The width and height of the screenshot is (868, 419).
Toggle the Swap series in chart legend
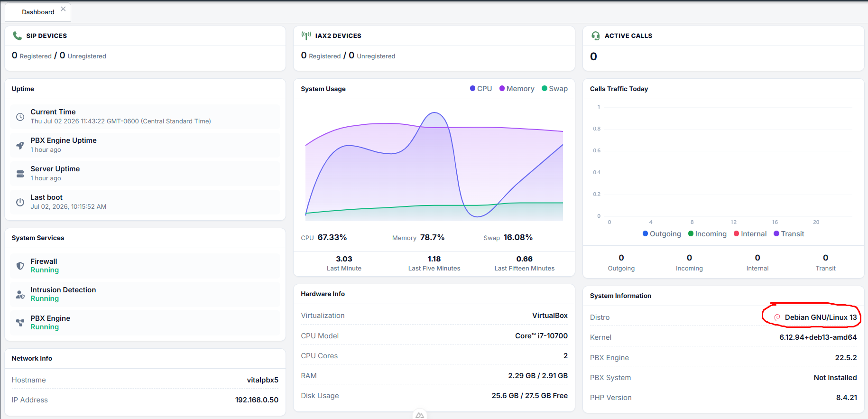click(x=554, y=89)
